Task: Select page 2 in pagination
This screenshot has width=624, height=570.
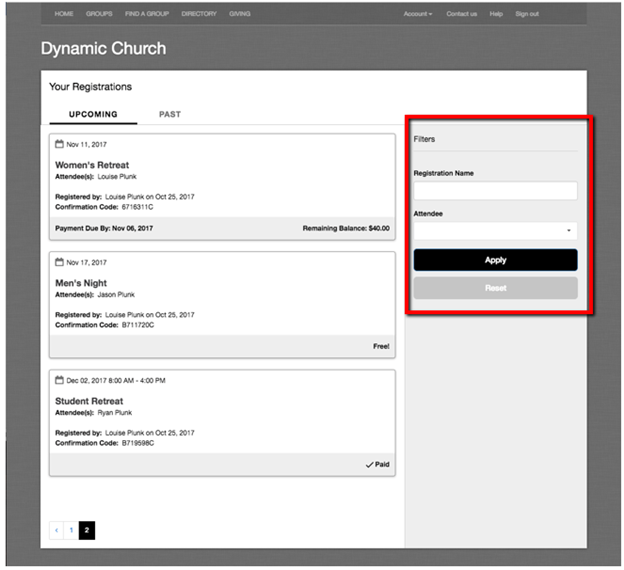Action: 87,530
